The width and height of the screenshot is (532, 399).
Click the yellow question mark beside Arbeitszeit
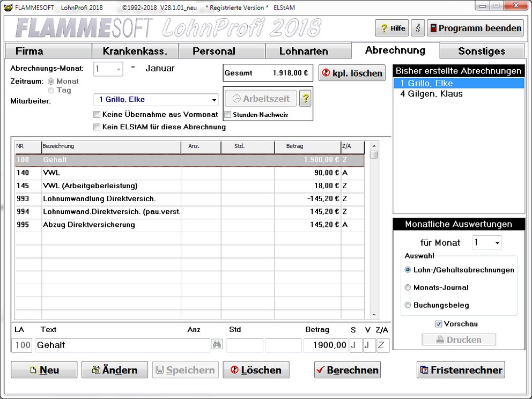(x=305, y=99)
